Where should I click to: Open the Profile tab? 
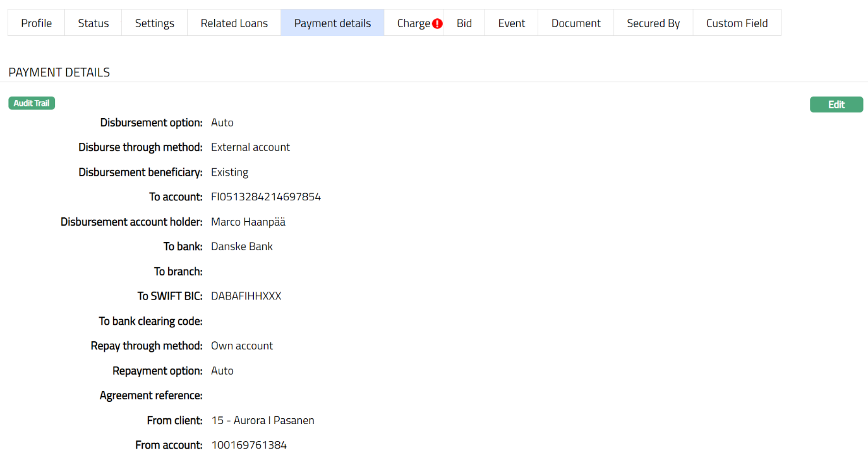(37, 23)
